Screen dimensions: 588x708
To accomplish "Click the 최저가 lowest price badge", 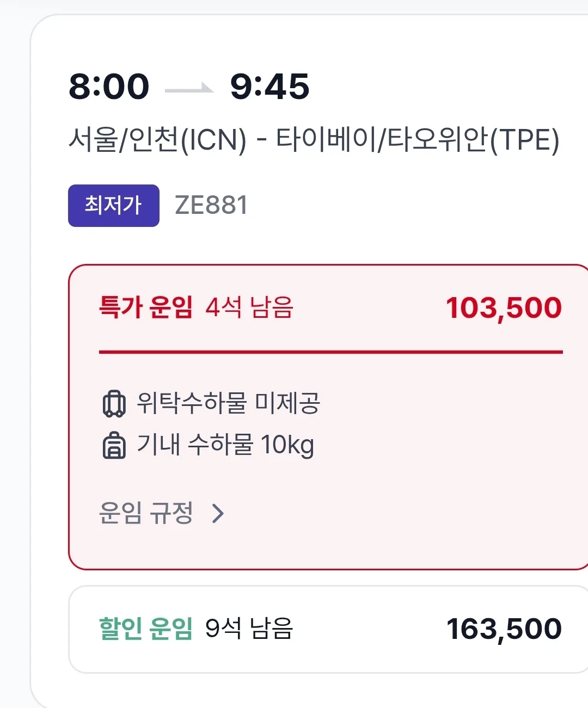I will [114, 205].
